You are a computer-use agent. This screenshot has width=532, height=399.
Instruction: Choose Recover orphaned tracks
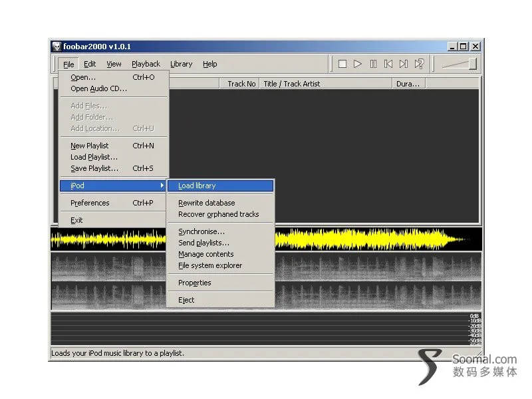tap(221, 214)
